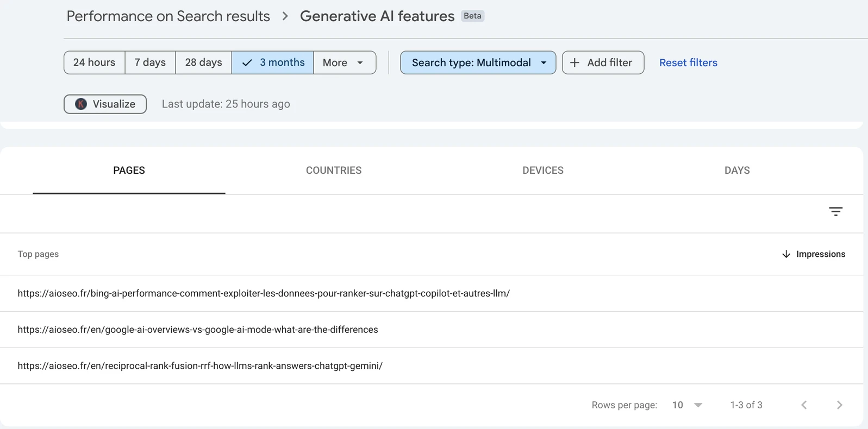868x429 pixels.
Task: Click the Top pages column header
Action: tap(38, 254)
